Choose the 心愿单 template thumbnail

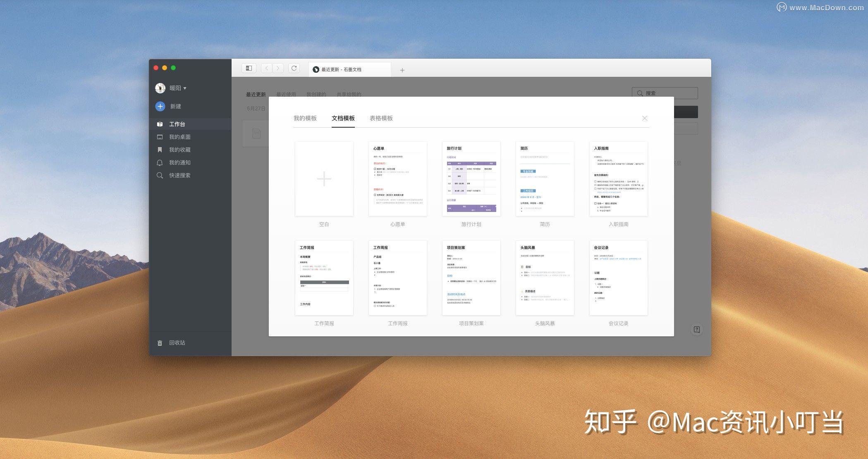398,179
